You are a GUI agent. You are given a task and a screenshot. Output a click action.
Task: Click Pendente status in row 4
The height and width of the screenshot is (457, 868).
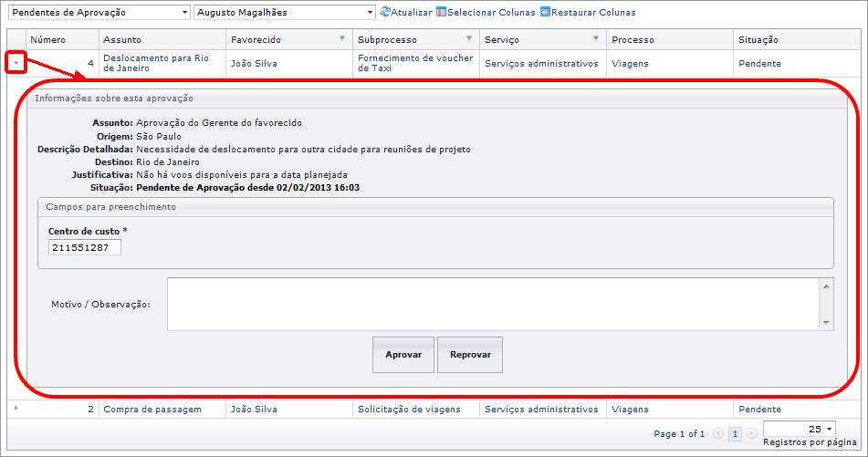pyautogui.click(x=760, y=64)
